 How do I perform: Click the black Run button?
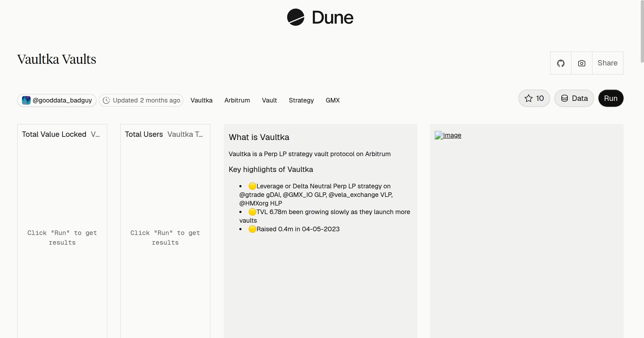(x=611, y=98)
